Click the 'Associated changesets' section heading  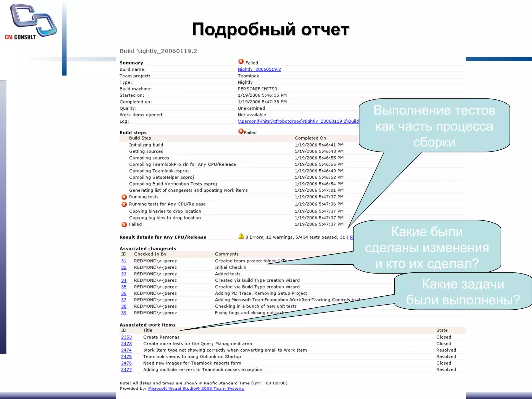pos(148,249)
